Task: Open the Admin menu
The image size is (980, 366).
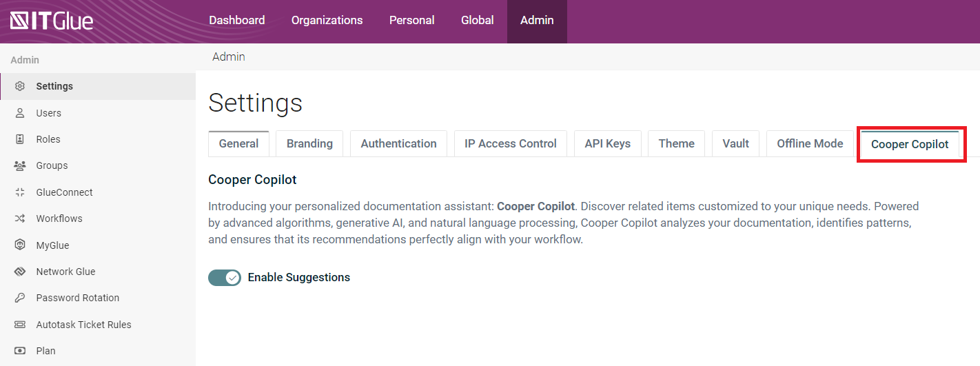Action: (x=537, y=21)
